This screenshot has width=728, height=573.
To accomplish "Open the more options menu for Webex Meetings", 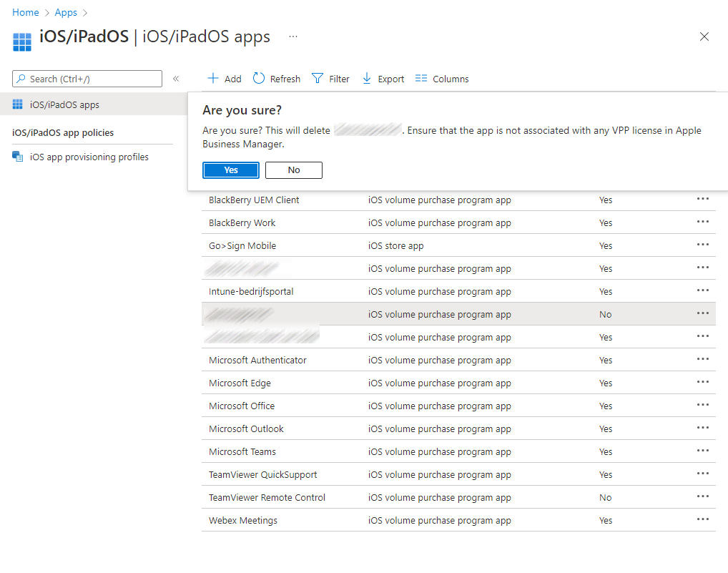I will point(702,519).
